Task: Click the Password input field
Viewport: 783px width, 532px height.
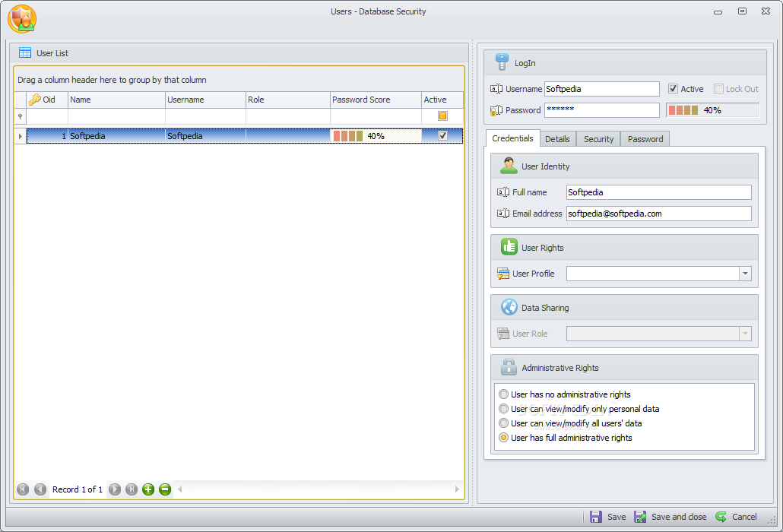Action: tap(602, 109)
